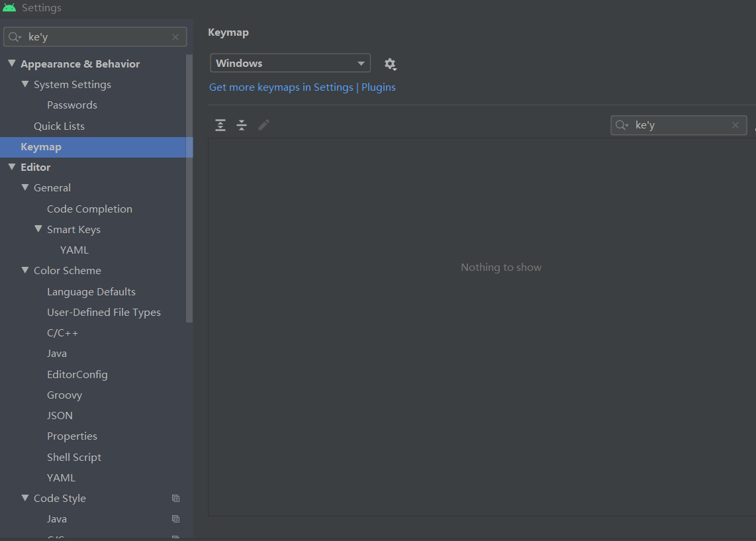Open EditorConfig color scheme page
Image resolution: width=756 pixels, height=541 pixels.
click(x=77, y=375)
